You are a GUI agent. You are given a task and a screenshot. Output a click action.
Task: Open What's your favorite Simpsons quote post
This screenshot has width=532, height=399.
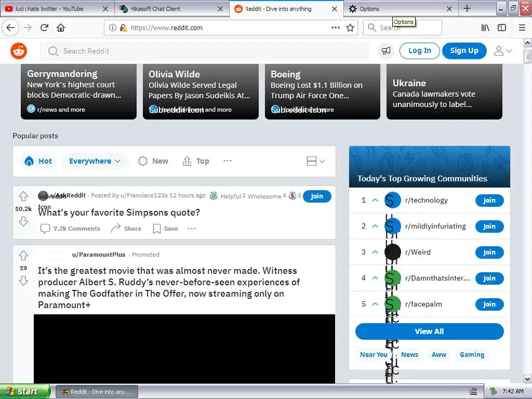(119, 212)
